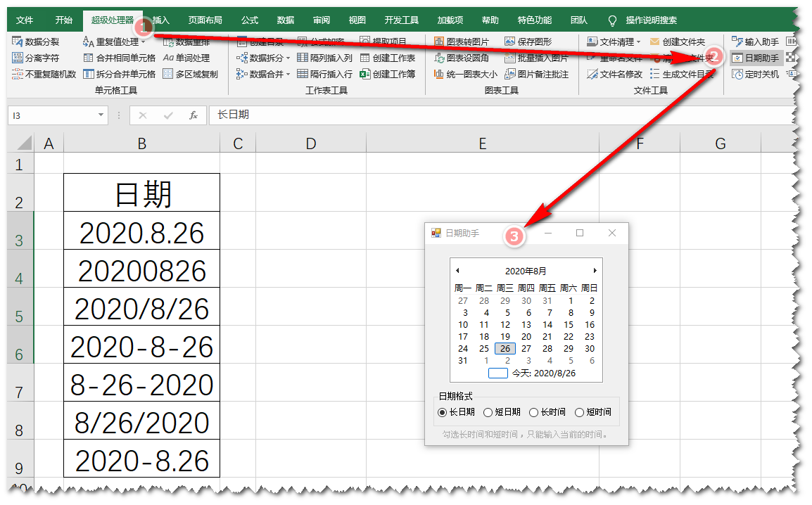Click 图表转图片 chart to picture
The width and height of the screenshot is (812, 505).
[462, 41]
